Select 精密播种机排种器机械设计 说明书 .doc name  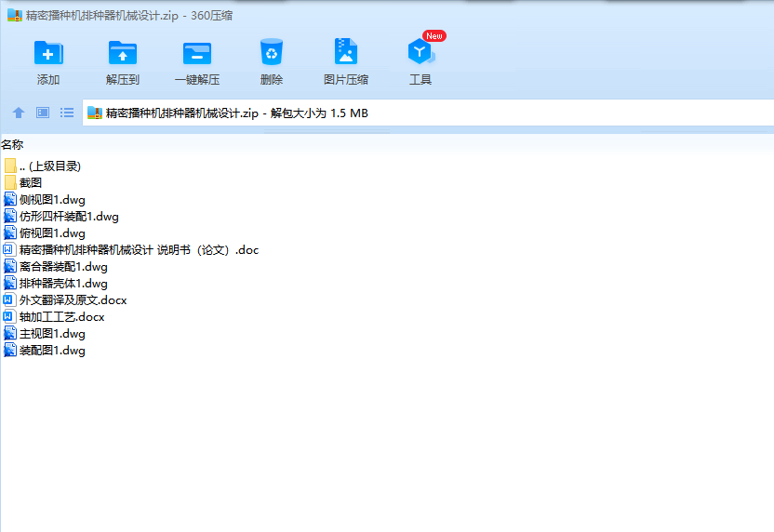click(140, 250)
